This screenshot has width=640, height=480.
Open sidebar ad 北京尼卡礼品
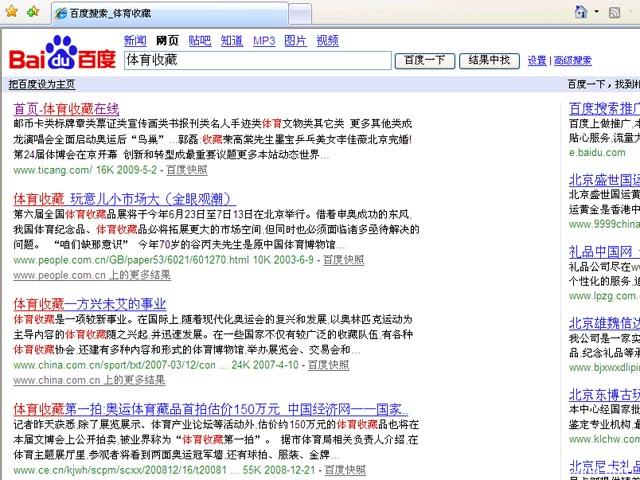click(x=604, y=467)
